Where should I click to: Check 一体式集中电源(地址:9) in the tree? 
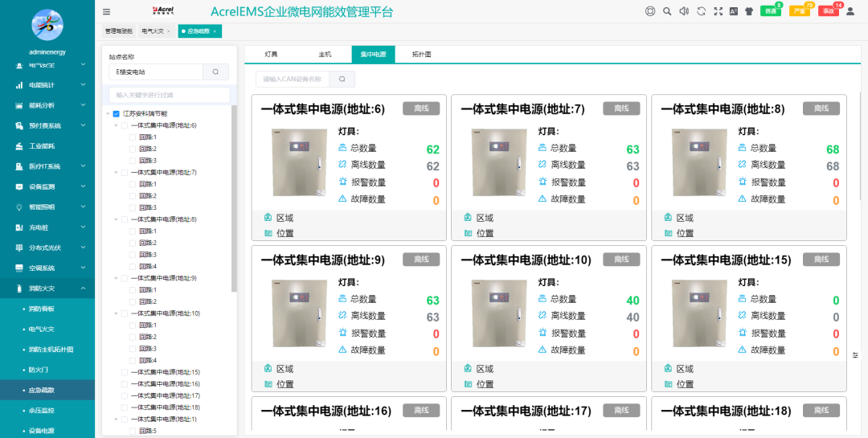(x=125, y=278)
